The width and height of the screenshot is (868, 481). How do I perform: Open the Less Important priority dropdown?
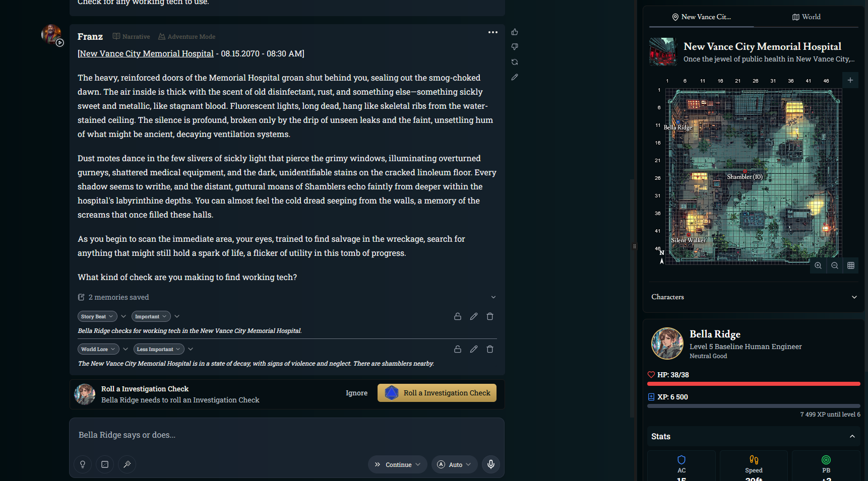(x=159, y=349)
